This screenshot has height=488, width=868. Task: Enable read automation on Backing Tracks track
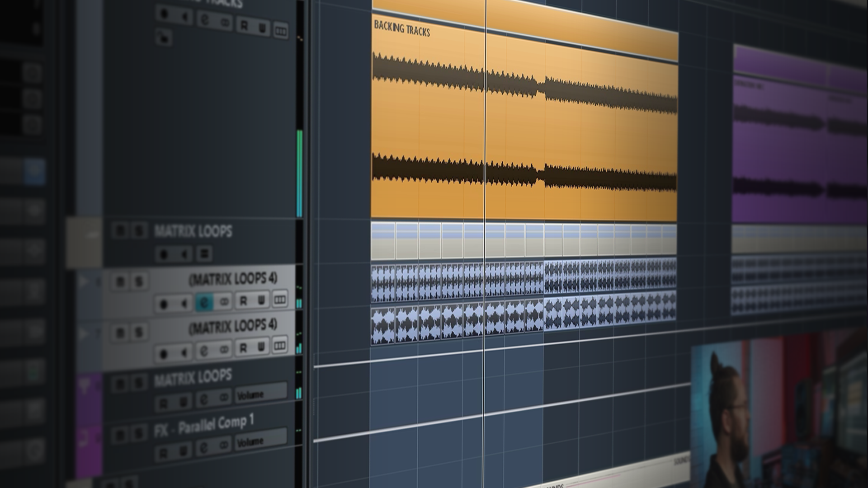tap(244, 26)
